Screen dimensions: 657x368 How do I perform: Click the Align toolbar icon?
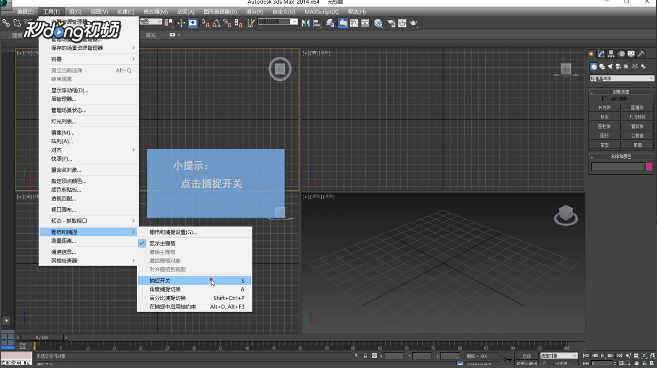pos(317,23)
